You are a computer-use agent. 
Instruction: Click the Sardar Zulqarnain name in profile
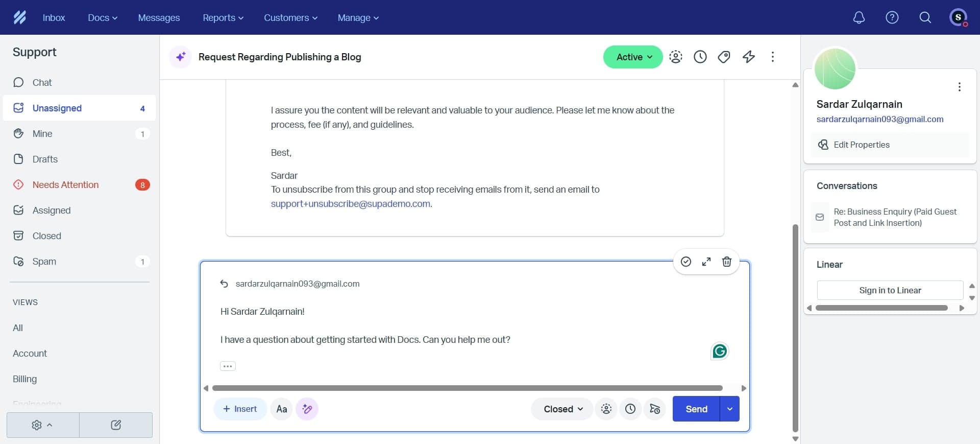click(859, 104)
